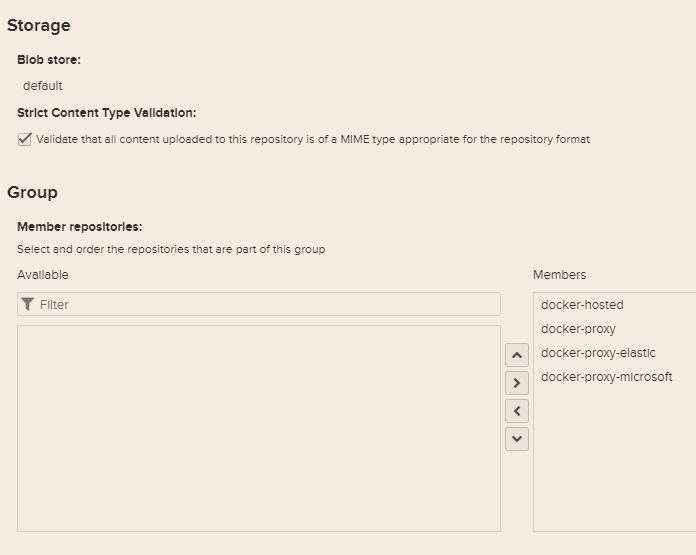696x555 pixels.
Task: Select docker-proxy-elastic member repository
Action: [x=598, y=353]
